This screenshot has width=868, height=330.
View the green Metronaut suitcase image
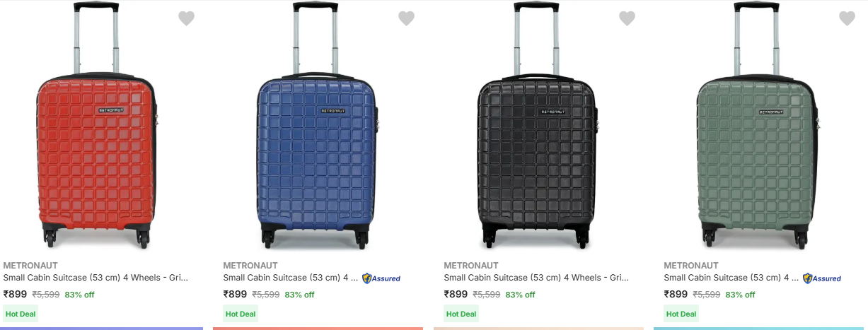coord(757,127)
